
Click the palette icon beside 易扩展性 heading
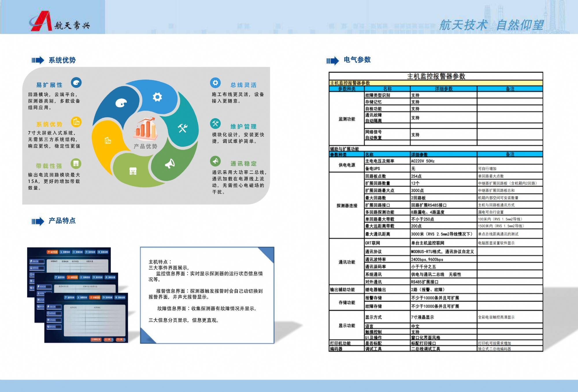pos(76,83)
